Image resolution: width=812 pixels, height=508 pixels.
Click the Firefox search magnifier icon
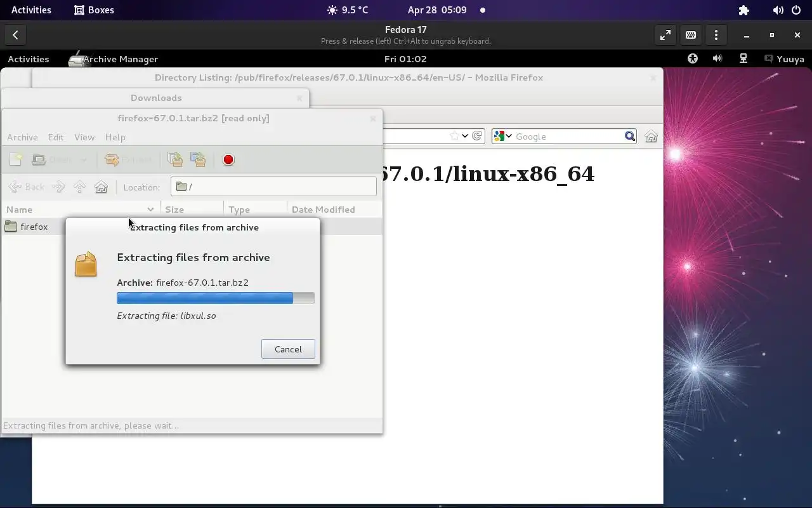coord(630,137)
